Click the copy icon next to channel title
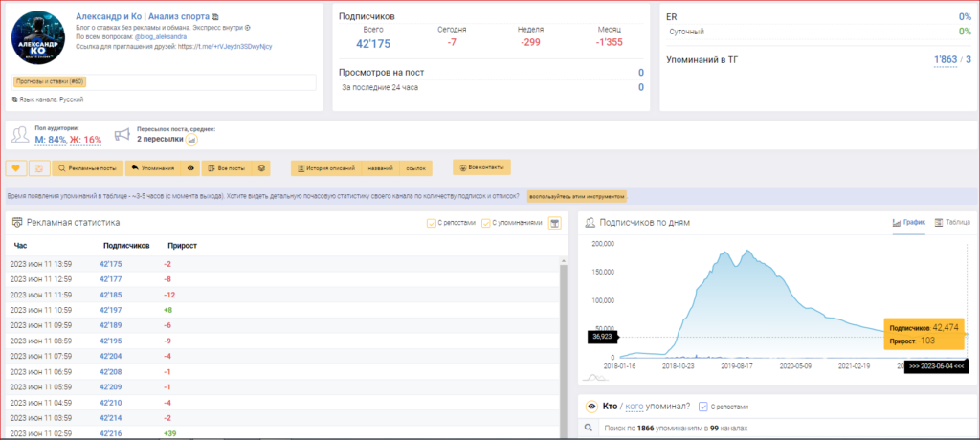Screen dimensions: 980x440 click(x=214, y=17)
